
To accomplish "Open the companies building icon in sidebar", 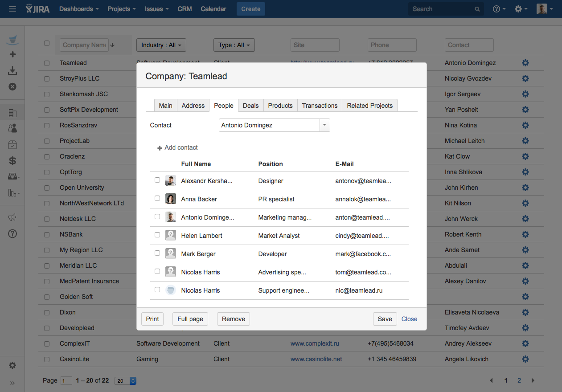I will click(x=12, y=113).
